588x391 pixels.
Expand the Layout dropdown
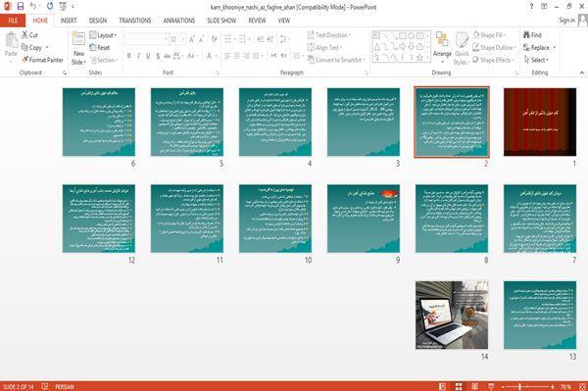click(103, 35)
